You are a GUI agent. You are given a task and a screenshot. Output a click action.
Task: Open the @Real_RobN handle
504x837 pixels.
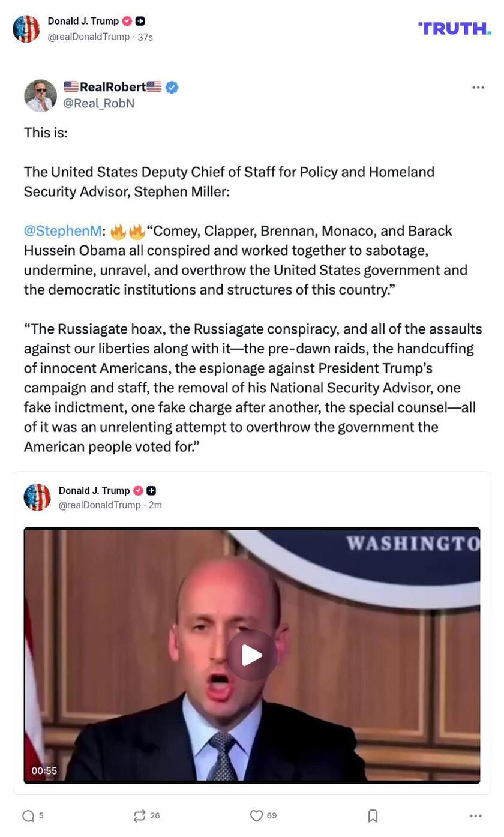click(99, 103)
